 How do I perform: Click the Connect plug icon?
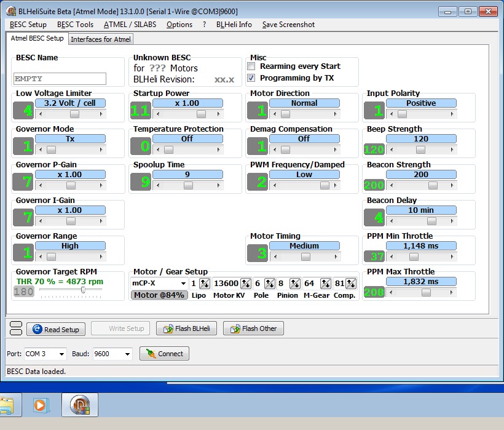click(151, 354)
